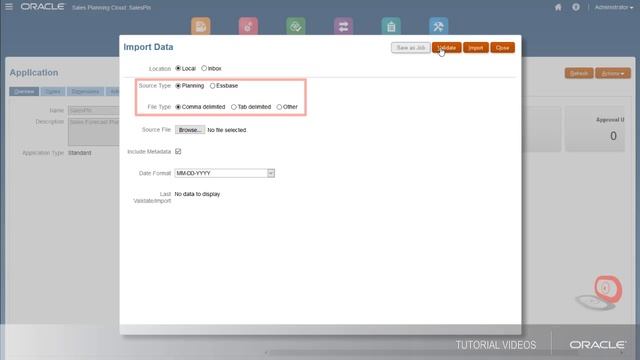Open the pink cluster icon

248,26
